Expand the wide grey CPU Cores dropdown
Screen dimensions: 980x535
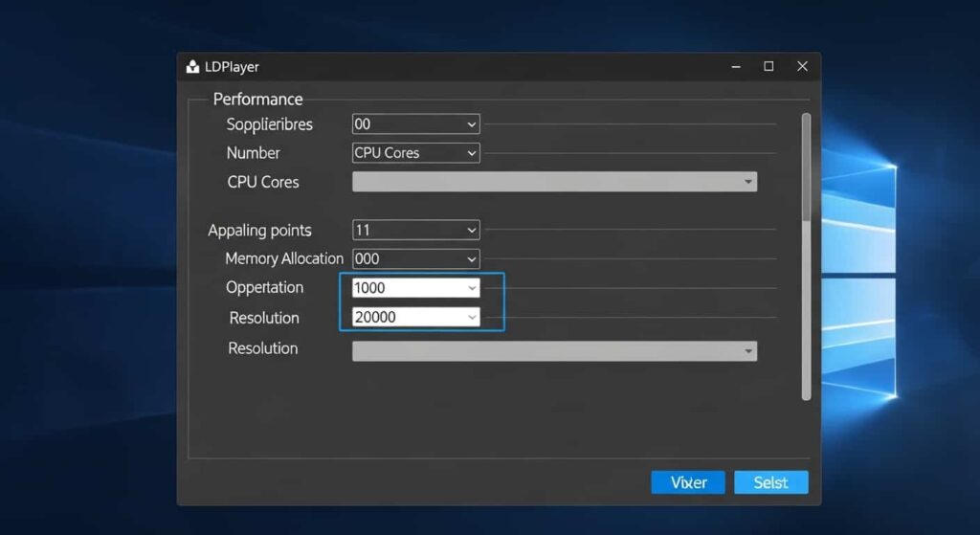tap(554, 182)
